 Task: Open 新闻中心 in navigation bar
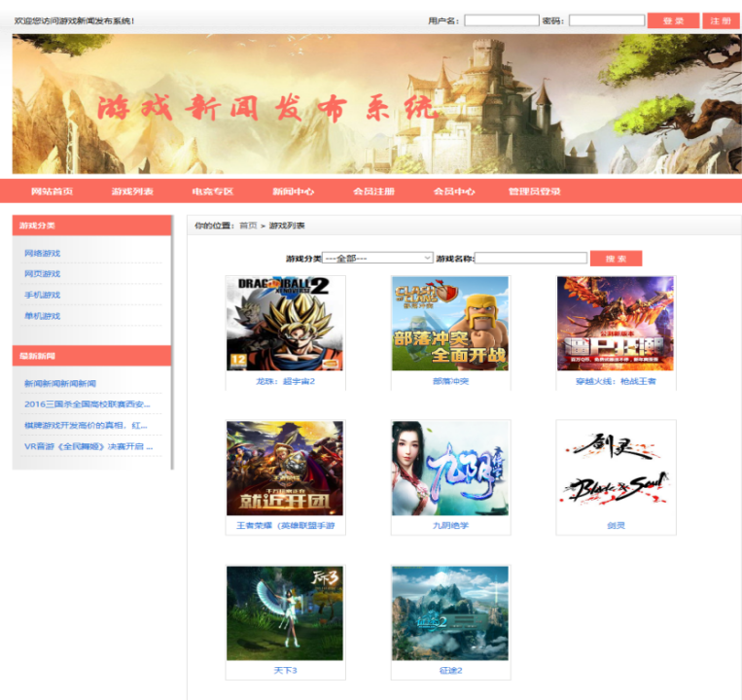(294, 192)
